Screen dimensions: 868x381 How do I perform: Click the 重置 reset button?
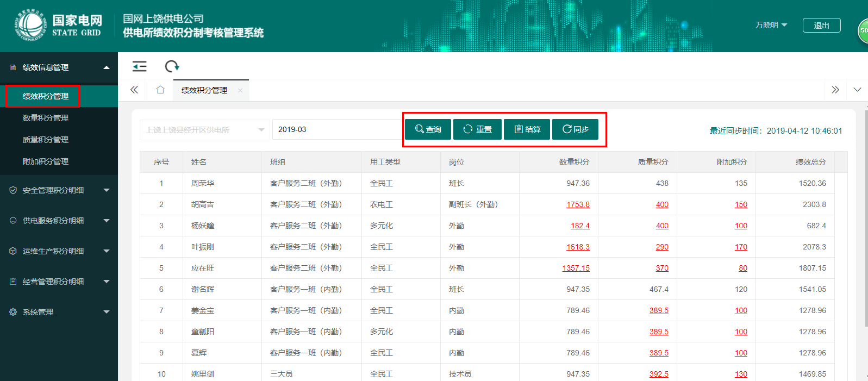coord(477,129)
